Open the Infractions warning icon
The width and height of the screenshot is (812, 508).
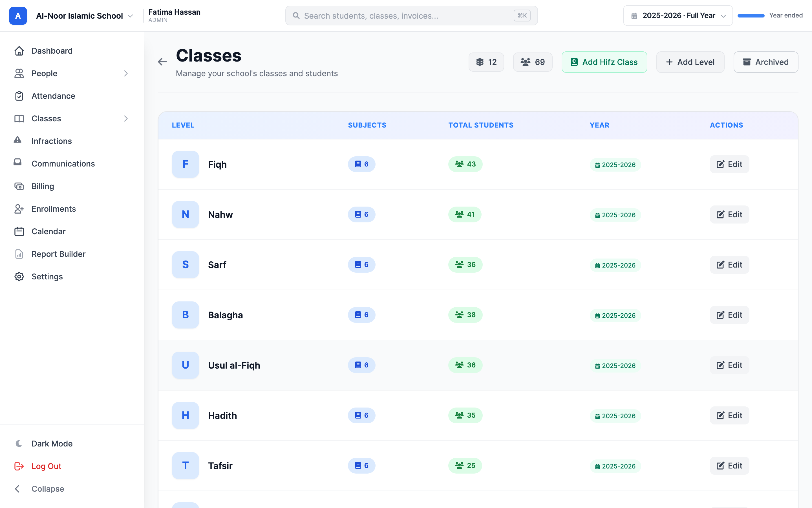17,140
